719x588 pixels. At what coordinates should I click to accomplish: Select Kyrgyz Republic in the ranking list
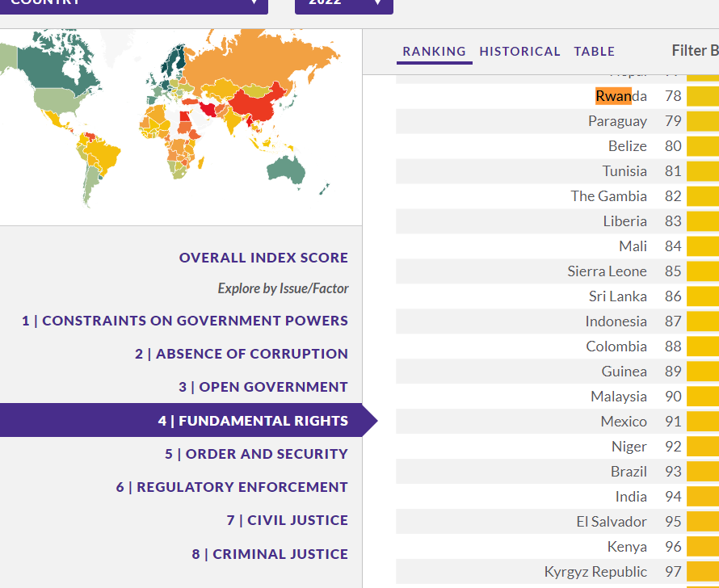(x=595, y=572)
